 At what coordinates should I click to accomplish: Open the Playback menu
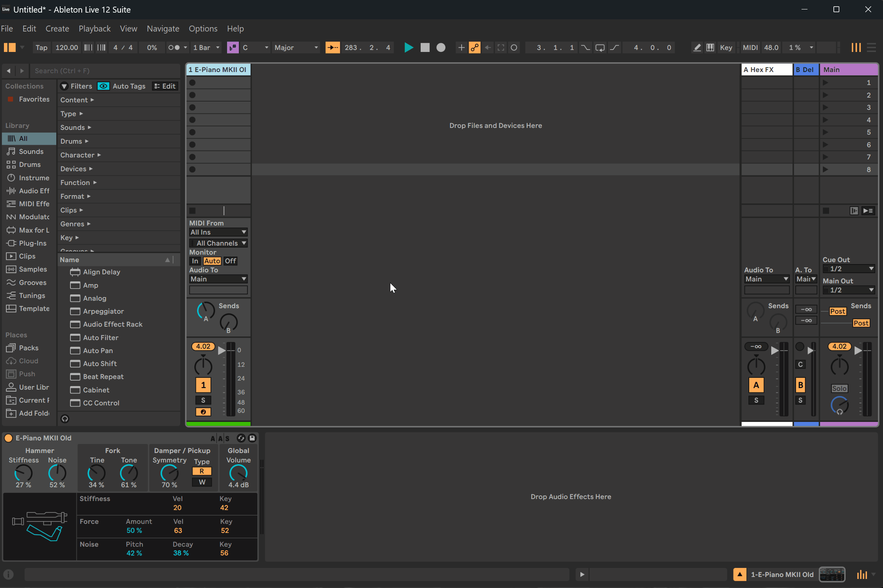click(94, 29)
